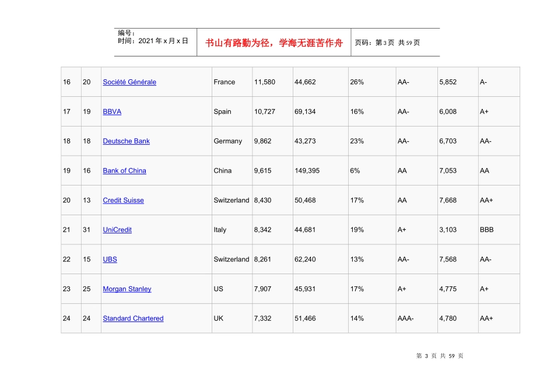The width and height of the screenshot is (554, 392).
Task: Click the value 43,273
Action: pos(305,141)
